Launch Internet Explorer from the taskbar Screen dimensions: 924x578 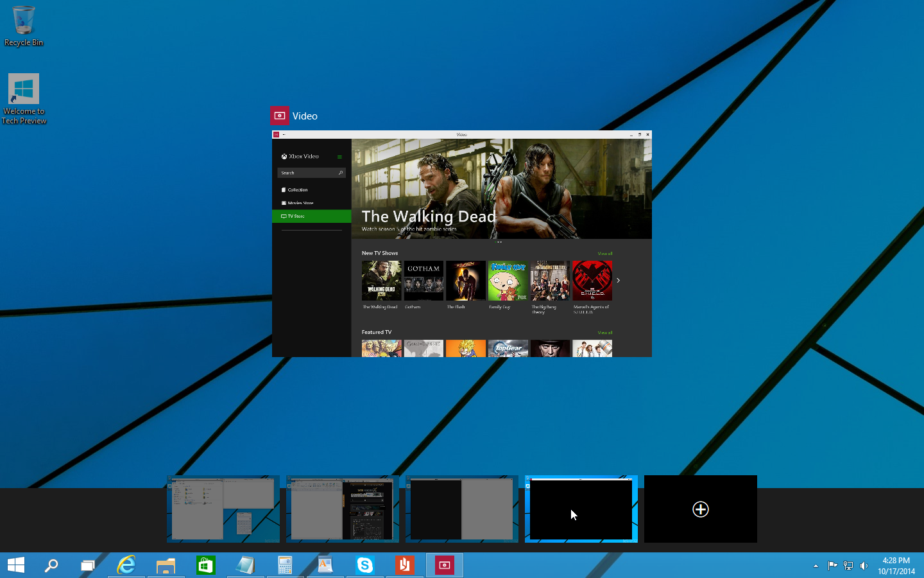pyautogui.click(x=126, y=565)
